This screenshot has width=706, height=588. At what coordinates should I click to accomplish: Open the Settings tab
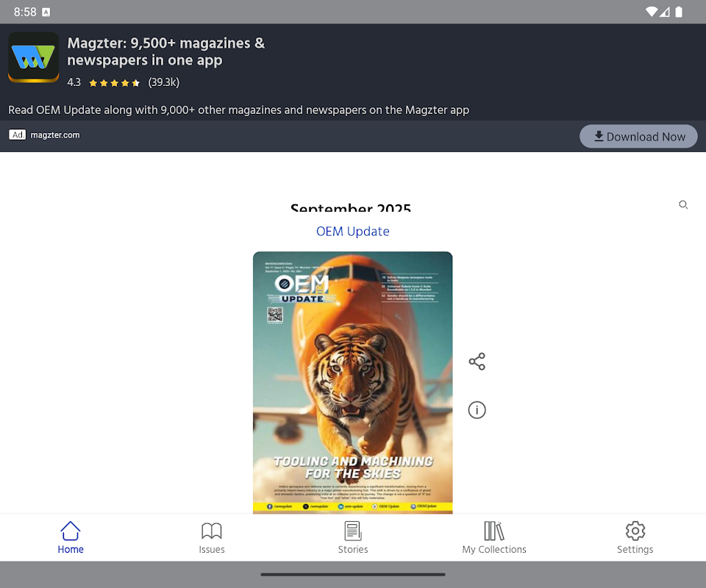[635, 537]
